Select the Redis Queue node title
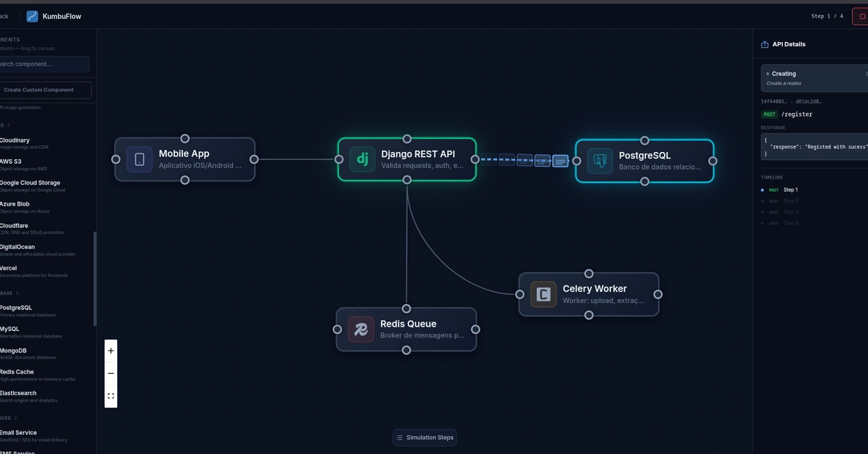 (x=409, y=324)
